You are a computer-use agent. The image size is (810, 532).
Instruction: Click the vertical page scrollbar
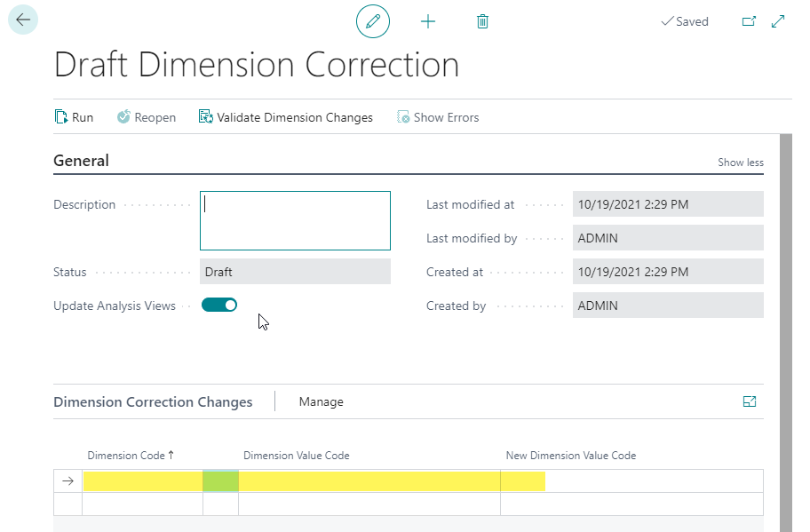[x=786, y=333]
